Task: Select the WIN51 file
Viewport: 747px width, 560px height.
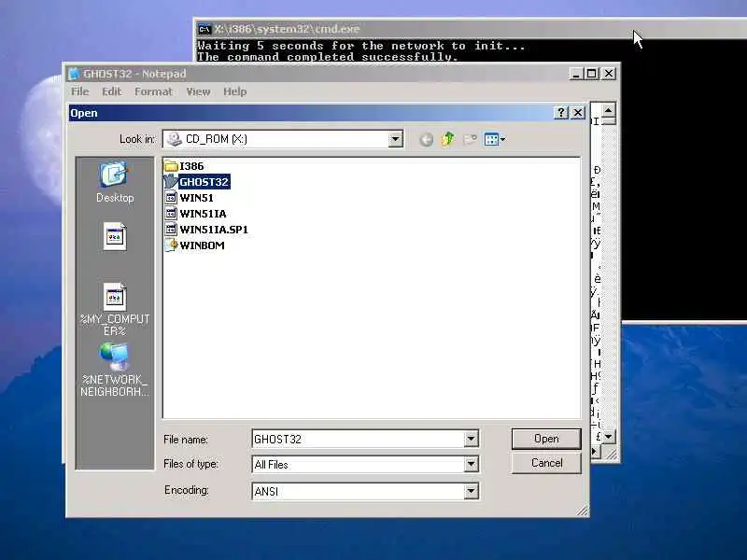Action: coord(190,198)
